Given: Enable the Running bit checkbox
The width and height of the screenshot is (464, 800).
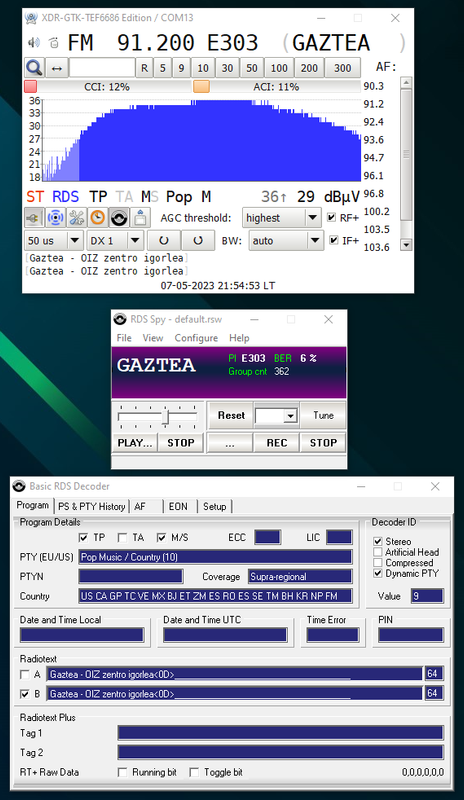Looking at the screenshot, I should (x=123, y=772).
